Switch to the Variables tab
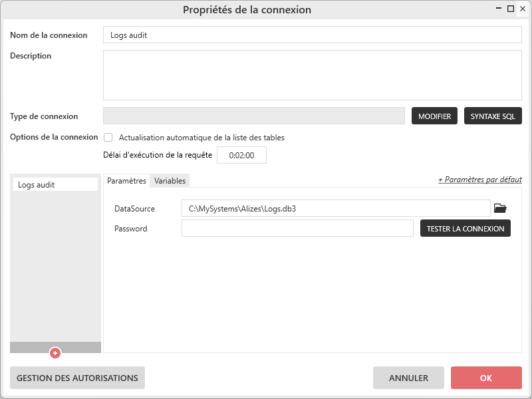 (x=170, y=181)
